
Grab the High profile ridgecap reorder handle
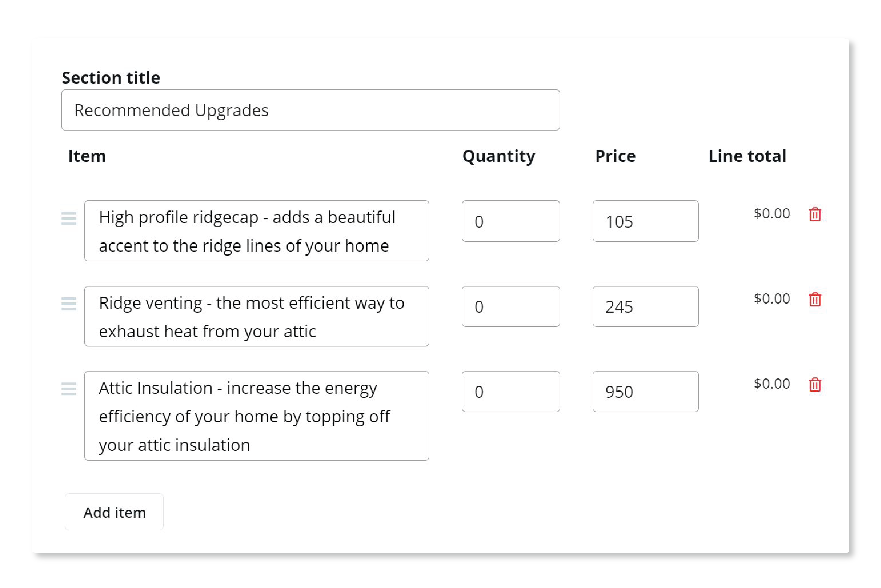(x=69, y=218)
